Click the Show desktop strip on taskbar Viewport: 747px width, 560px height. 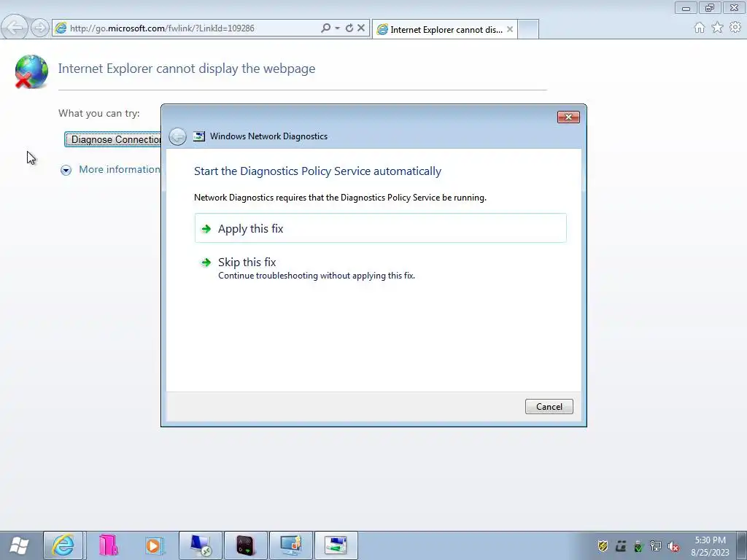pyautogui.click(x=742, y=545)
